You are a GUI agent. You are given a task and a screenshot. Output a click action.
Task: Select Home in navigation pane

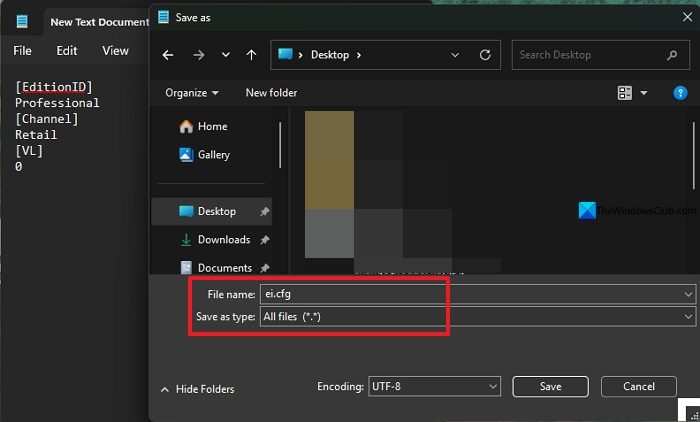point(204,127)
